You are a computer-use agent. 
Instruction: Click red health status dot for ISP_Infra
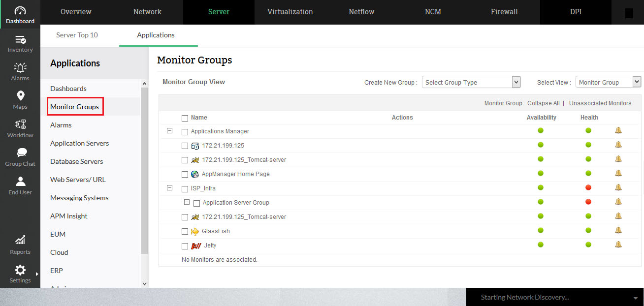(x=588, y=187)
